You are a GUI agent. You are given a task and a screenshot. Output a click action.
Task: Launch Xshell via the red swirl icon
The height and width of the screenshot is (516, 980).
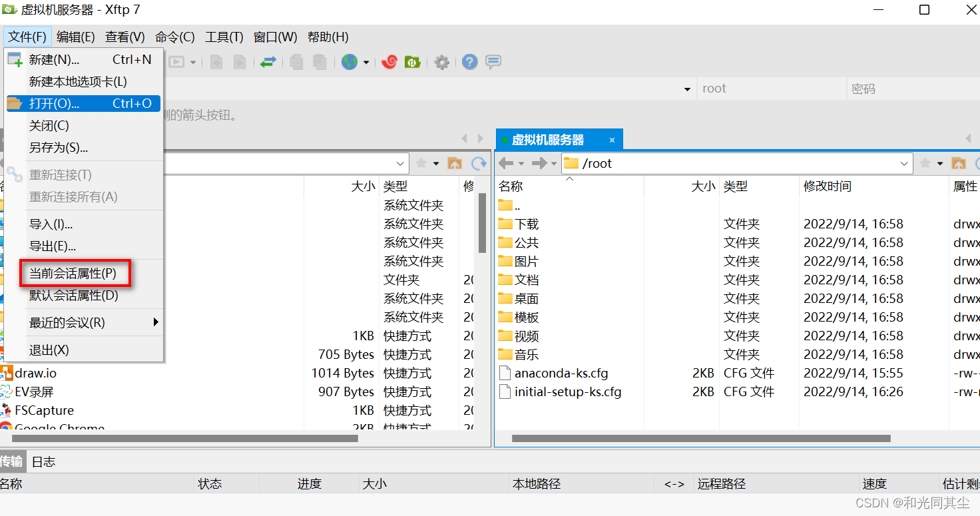click(389, 62)
